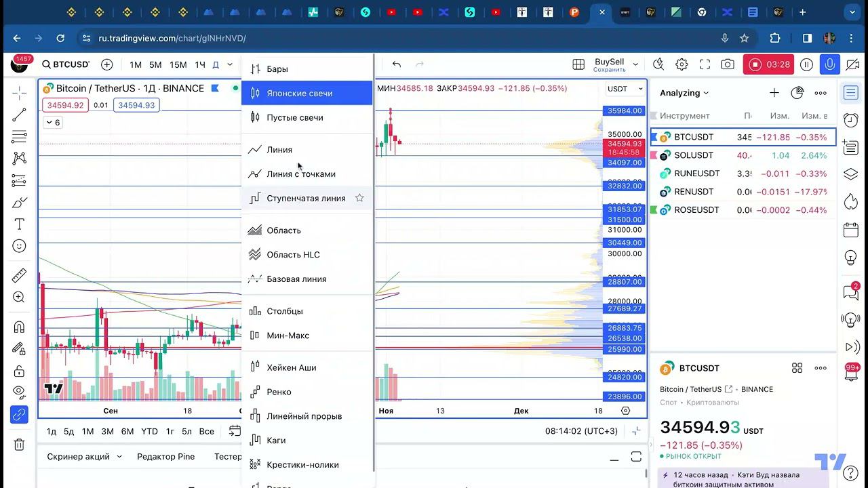Open the quick search icon
868x488 pixels.
click(658, 64)
